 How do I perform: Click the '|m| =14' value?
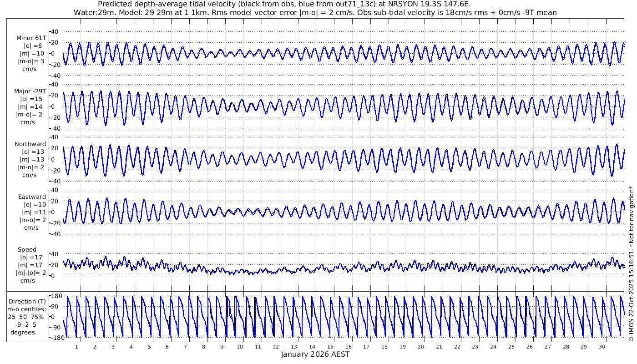pos(32,106)
